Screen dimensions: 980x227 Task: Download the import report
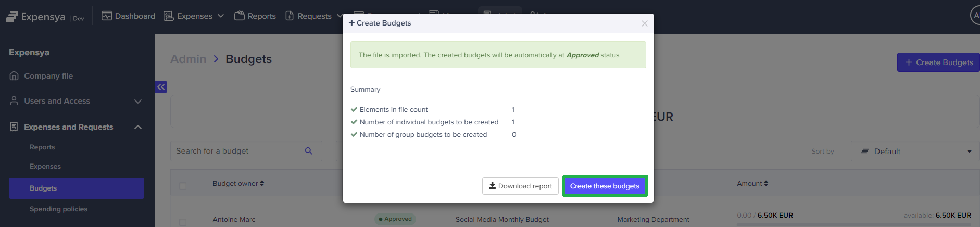[x=520, y=186]
